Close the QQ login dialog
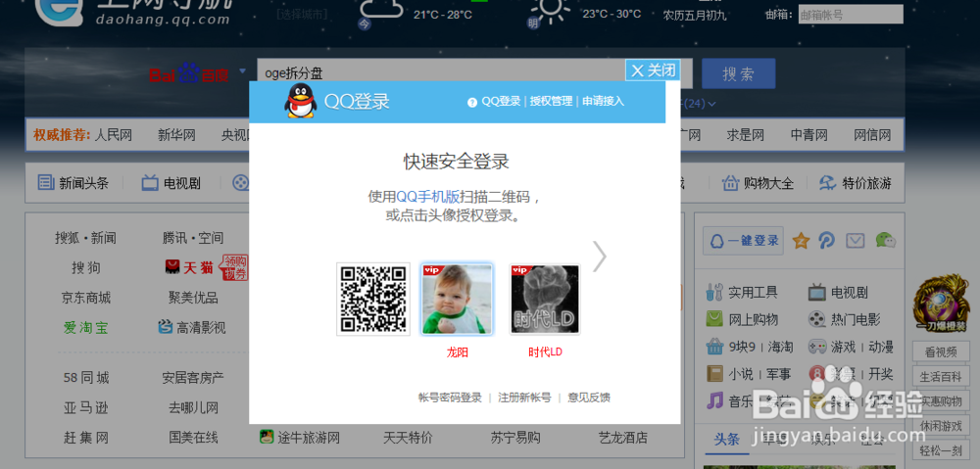 pyautogui.click(x=653, y=70)
